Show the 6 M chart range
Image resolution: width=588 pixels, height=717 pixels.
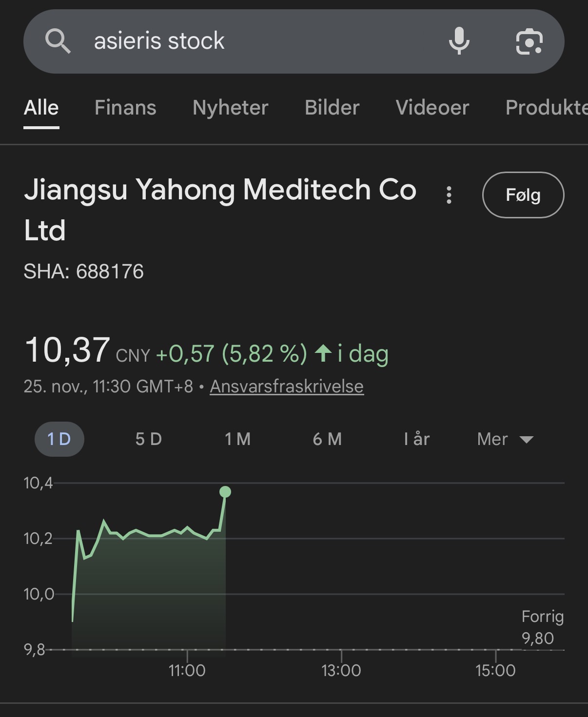pyautogui.click(x=327, y=439)
